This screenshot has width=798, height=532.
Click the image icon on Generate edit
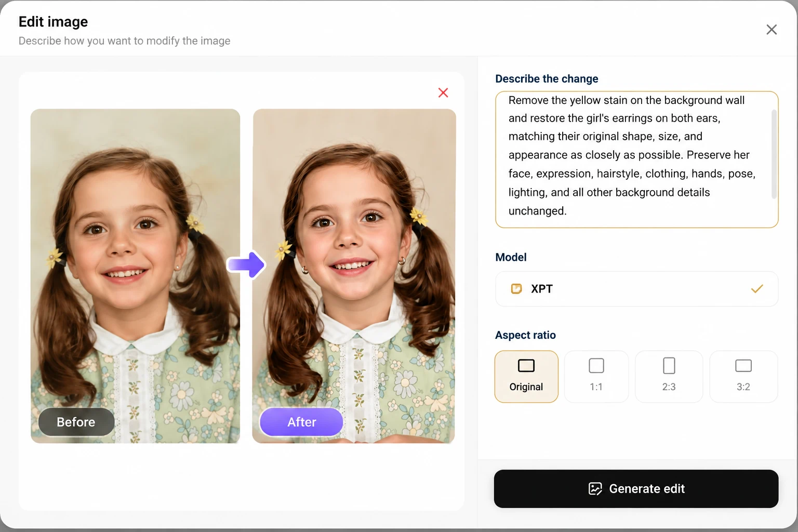pos(595,489)
